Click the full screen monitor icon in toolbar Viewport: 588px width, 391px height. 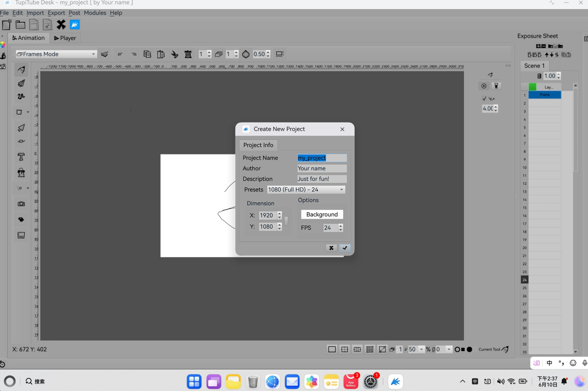pos(280,54)
